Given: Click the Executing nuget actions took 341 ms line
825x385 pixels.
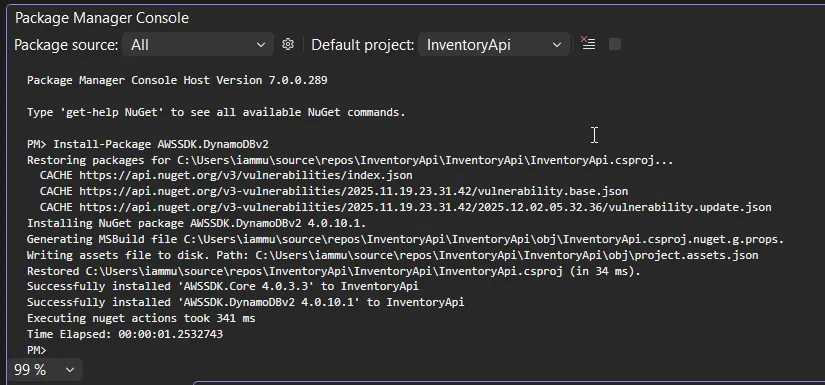Looking at the screenshot, I should (x=141, y=318).
